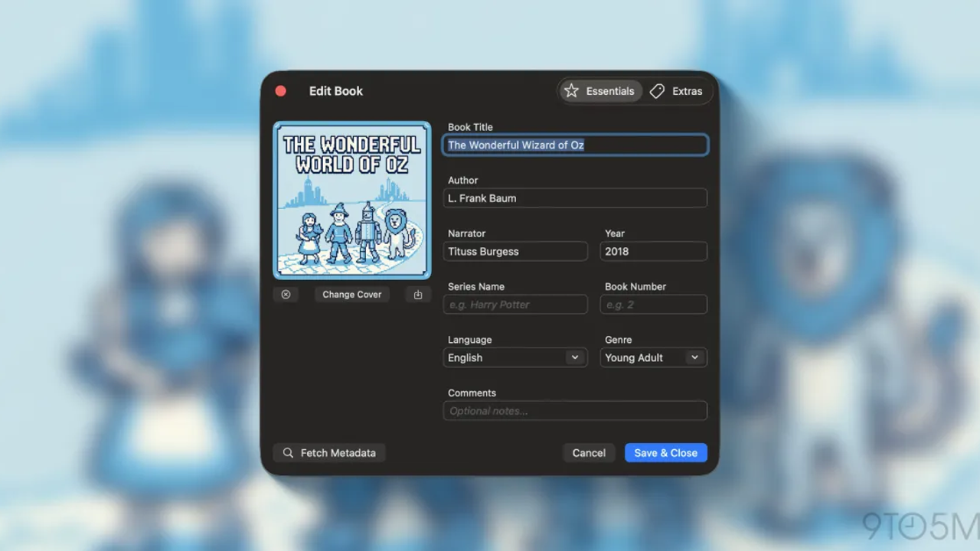Screen dimensions: 980x551
Task: Click the magnifying glass in Fetch Metadata
Action: click(287, 452)
